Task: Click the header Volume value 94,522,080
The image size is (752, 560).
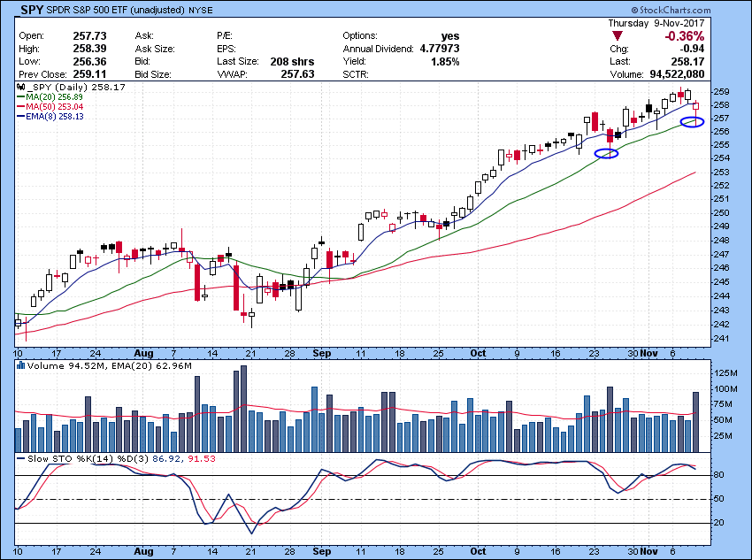Action: [x=677, y=74]
